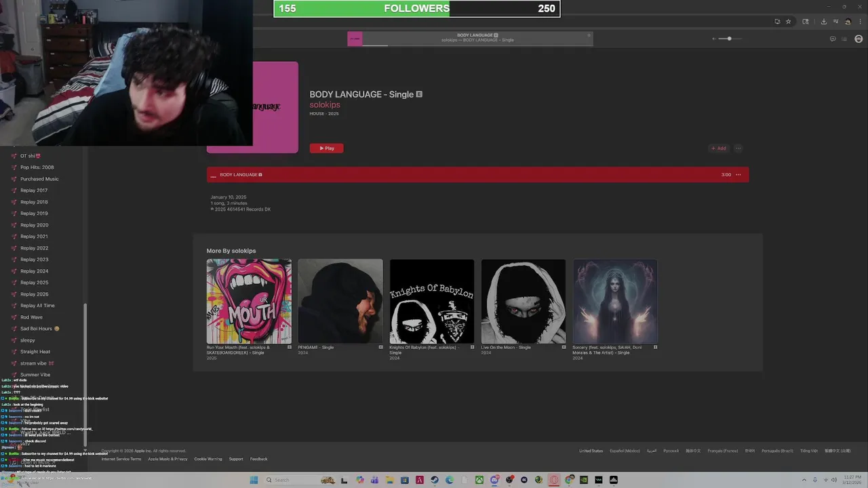Click the sidebar playlist scrollbar
The width and height of the screenshot is (868, 488).
[85, 375]
